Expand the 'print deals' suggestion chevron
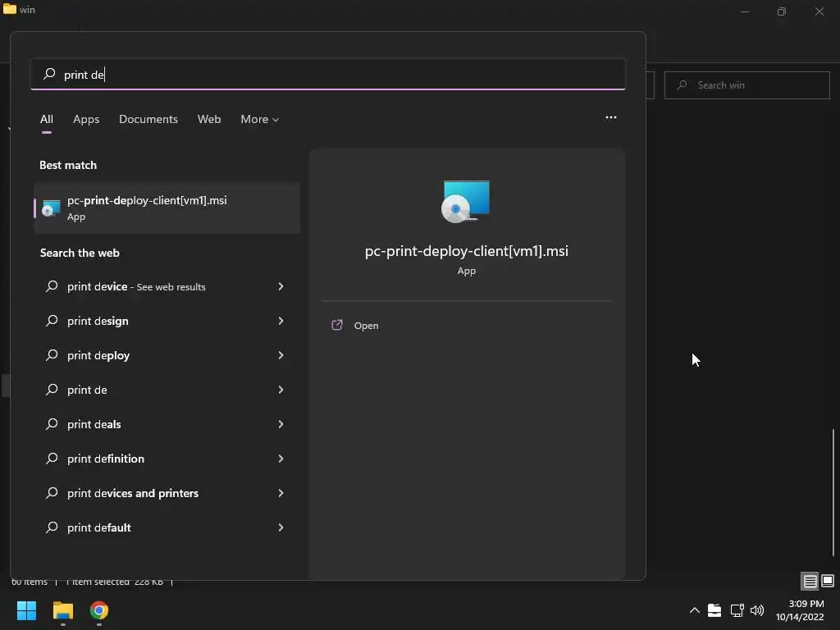840x630 pixels. (281, 424)
